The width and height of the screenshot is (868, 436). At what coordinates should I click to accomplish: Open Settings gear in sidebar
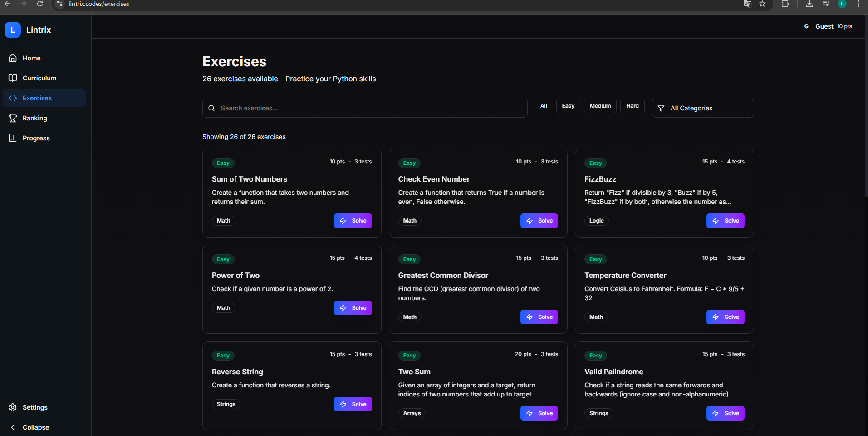pos(13,407)
